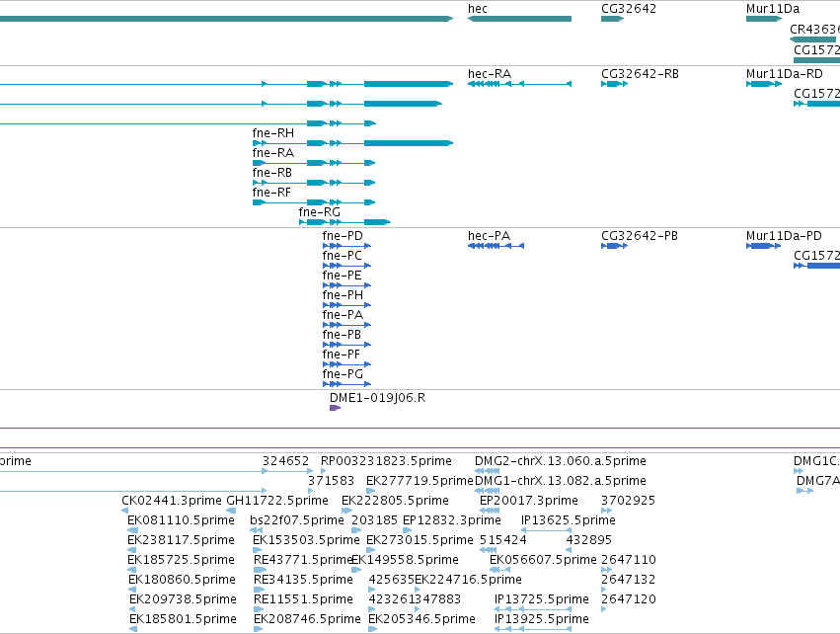Select the fne-RA transcript
The width and height of the screenshot is (840, 634).
[x=314, y=163]
